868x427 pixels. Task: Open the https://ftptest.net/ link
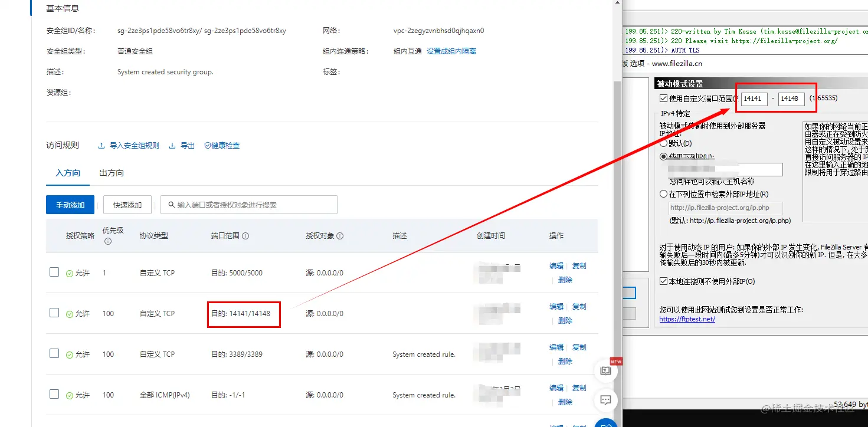(x=687, y=319)
